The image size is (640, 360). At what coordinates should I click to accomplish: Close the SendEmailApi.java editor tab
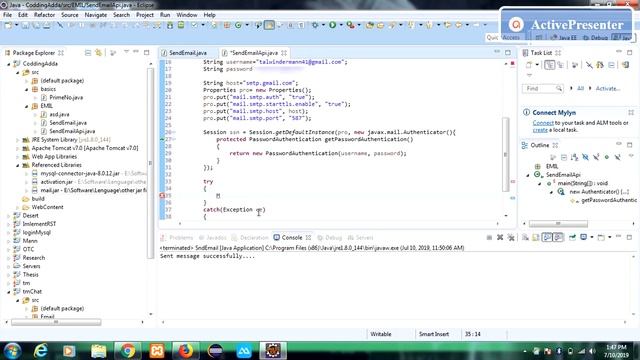(x=284, y=53)
